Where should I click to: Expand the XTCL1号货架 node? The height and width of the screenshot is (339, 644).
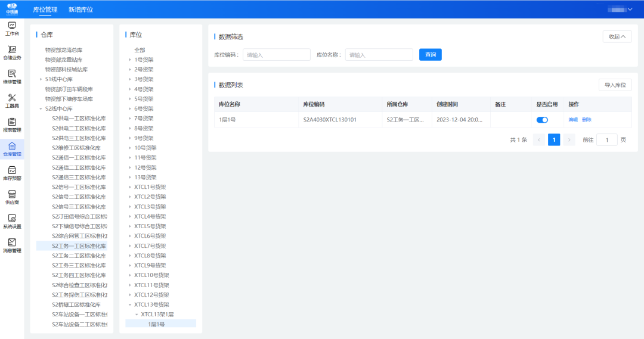[x=130, y=187]
